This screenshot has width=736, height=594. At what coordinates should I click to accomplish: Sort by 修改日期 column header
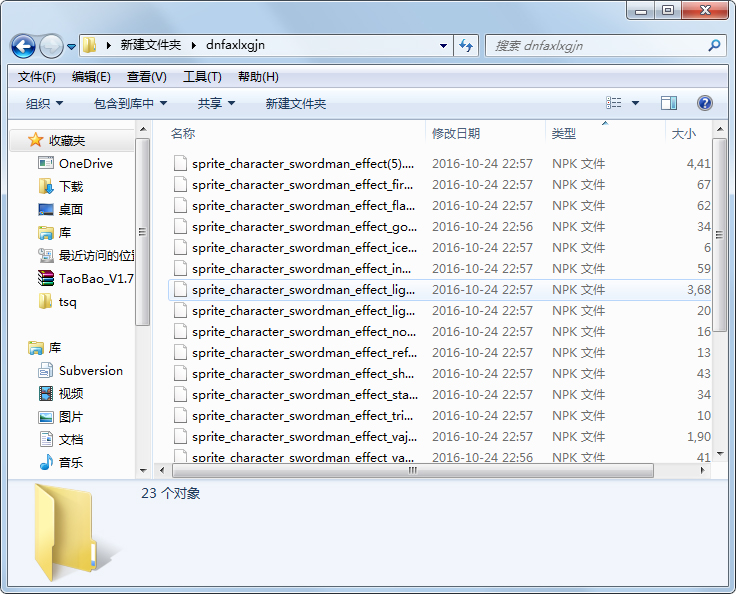tap(456, 133)
